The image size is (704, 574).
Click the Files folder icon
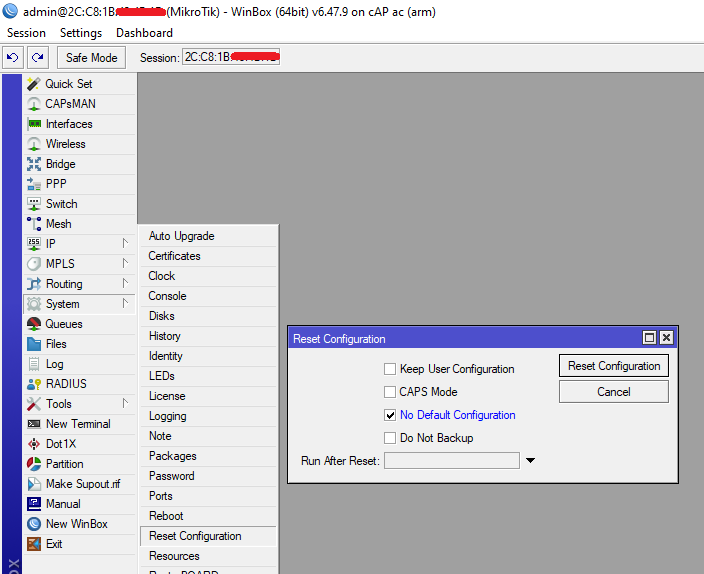point(34,344)
